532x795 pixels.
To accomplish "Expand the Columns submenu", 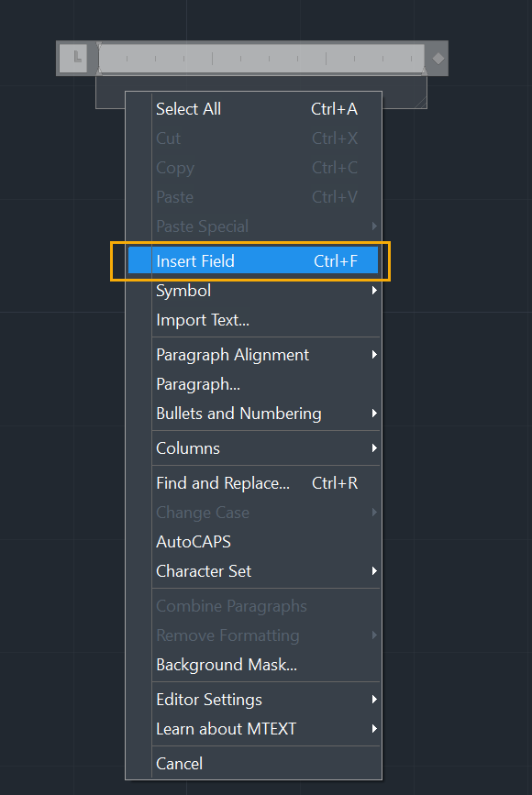I will (253, 448).
